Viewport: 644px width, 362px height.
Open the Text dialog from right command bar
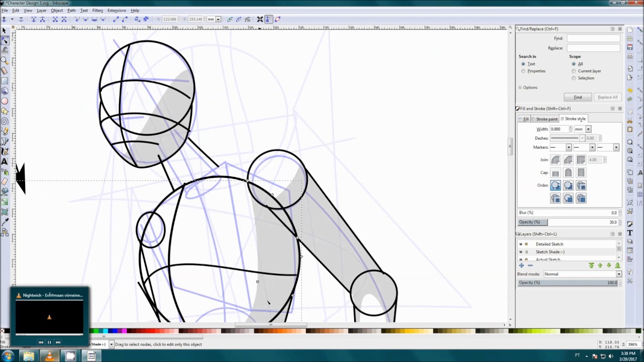click(x=630, y=233)
